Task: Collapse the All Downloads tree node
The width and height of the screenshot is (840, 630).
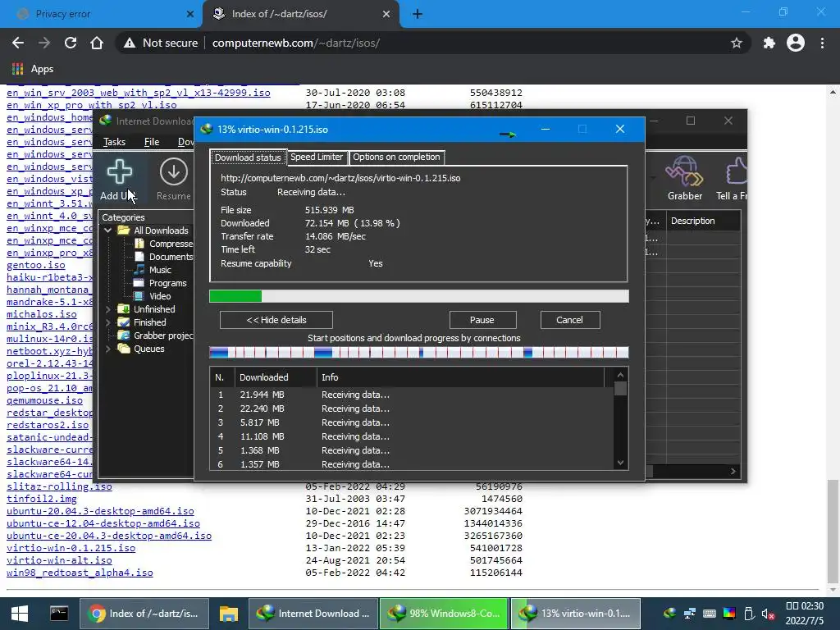Action: (107, 231)
